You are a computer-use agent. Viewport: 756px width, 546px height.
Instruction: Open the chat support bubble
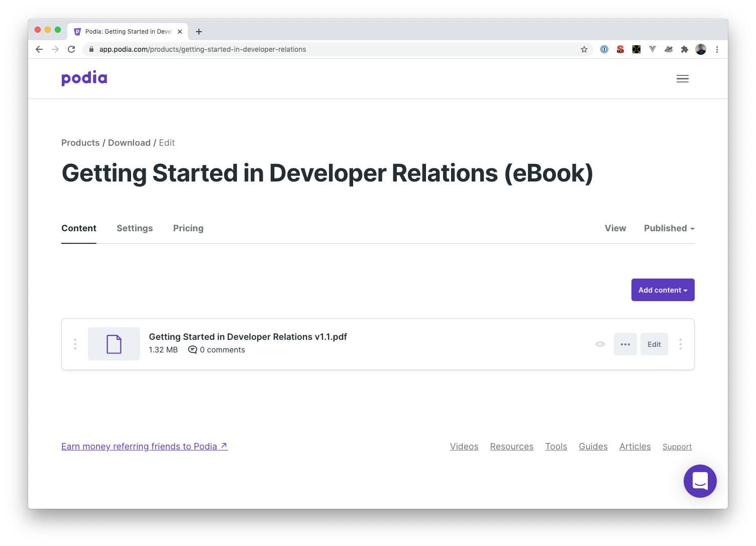tap(700, 481)
